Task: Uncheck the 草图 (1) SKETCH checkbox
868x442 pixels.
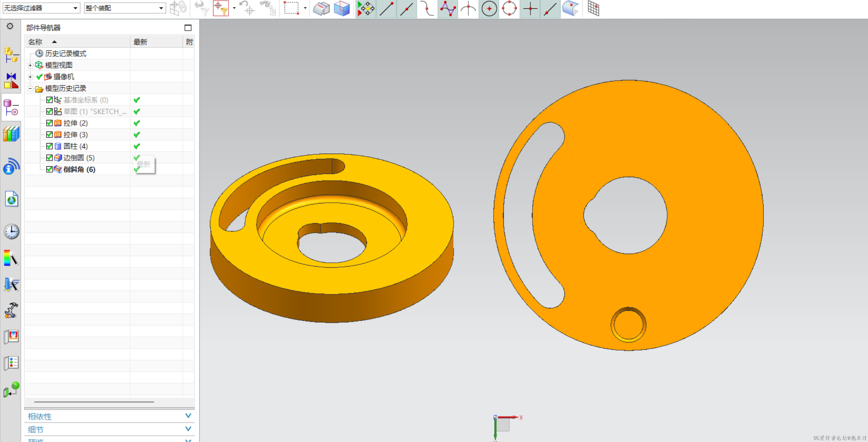Action: (x=49, y=112)
